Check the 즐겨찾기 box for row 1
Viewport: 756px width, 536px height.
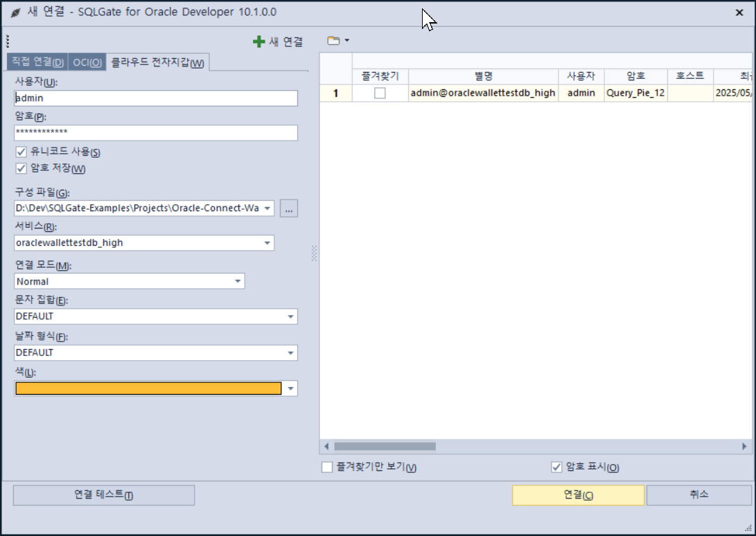click(x=380, y=93)
